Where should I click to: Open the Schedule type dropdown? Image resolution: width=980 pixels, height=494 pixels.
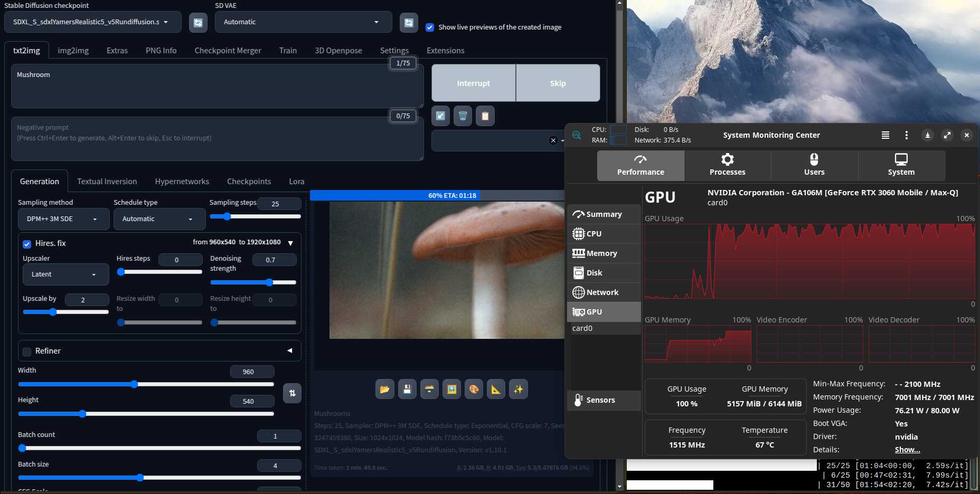click(159, 219)
